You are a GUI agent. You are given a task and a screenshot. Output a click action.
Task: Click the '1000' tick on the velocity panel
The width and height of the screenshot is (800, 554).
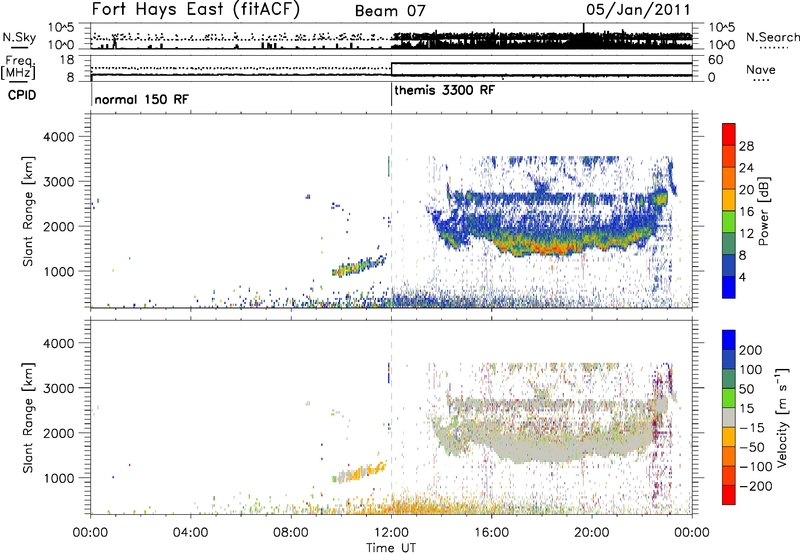[59, 478]
